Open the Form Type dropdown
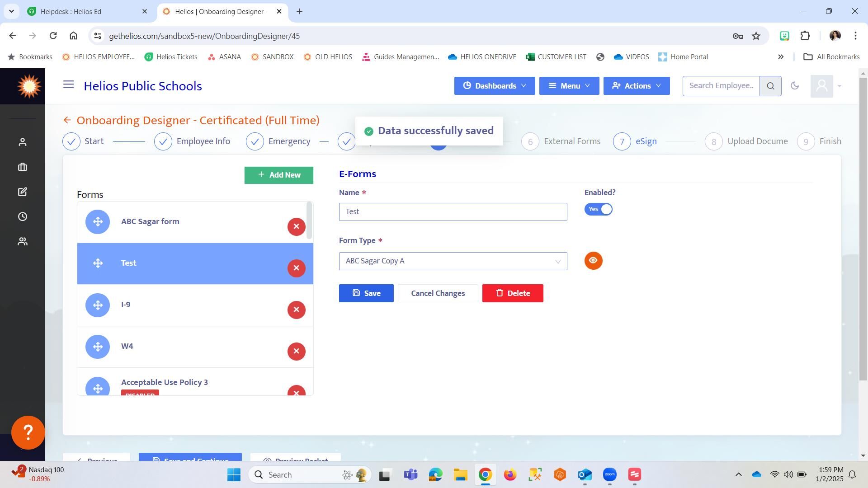Viewport: 868px width, 488px height. (x=453, y=261)
